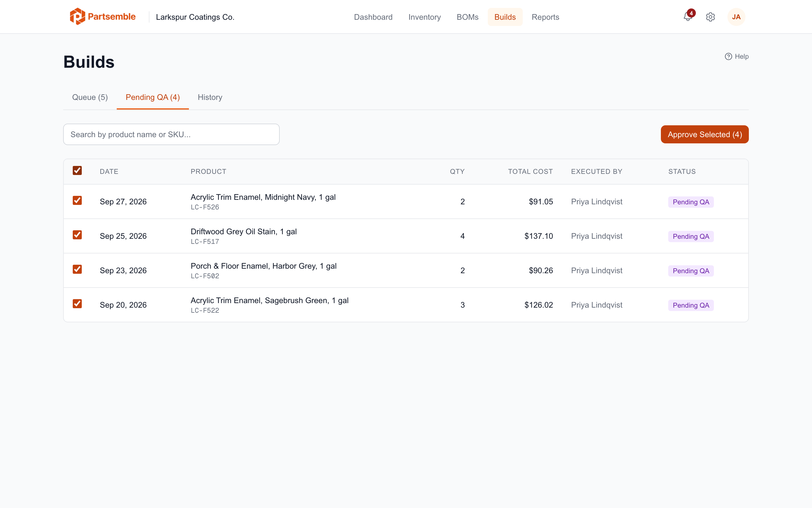Viewport: 812px width, 508px height.
Task: Click the TOTAL COST column header
Action: point(530,172)
